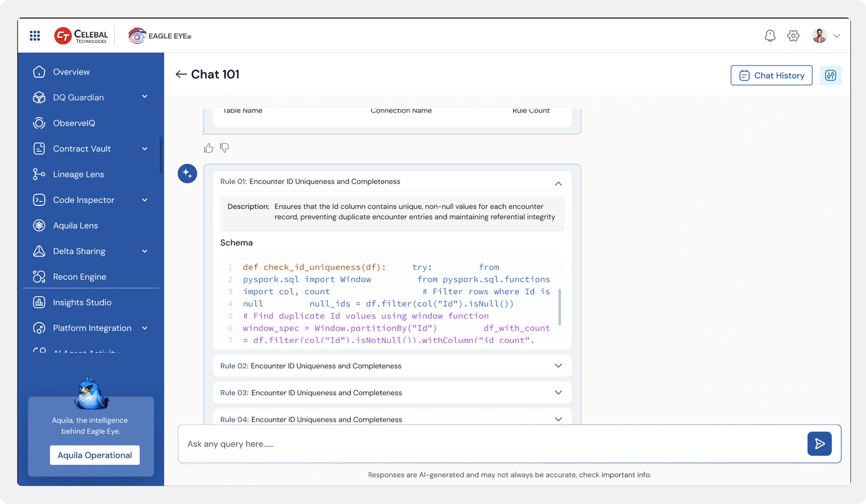The image size is (866, 504).
Task: Click the ObserveIQ icon
Action: 39,123
